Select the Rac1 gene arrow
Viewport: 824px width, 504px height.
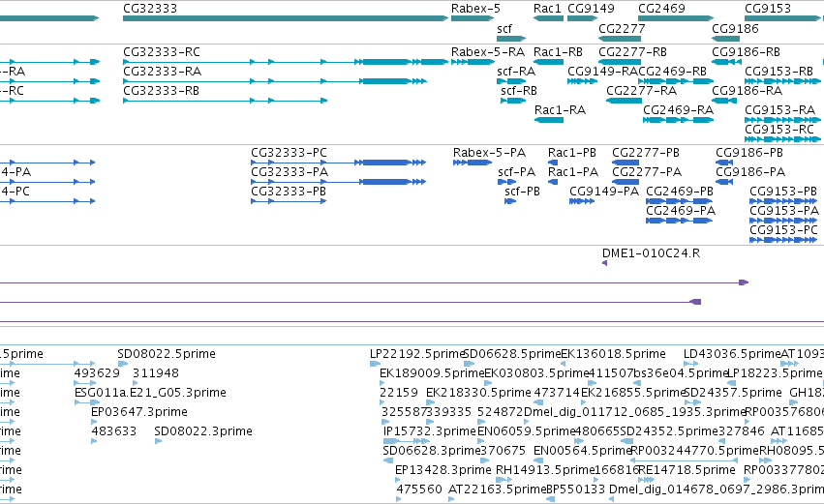[549, 18]
